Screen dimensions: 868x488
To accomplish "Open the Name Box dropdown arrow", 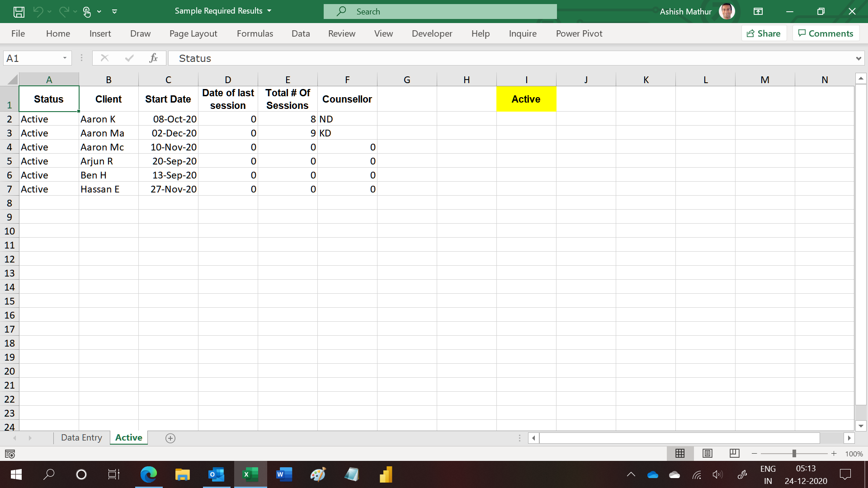I will click(x=65, y=58).
